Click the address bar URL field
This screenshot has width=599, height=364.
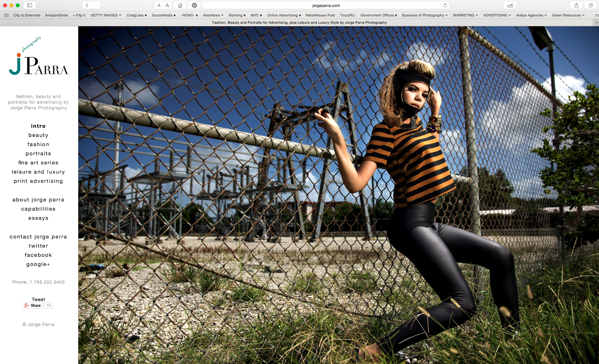(x=325, y=5)
